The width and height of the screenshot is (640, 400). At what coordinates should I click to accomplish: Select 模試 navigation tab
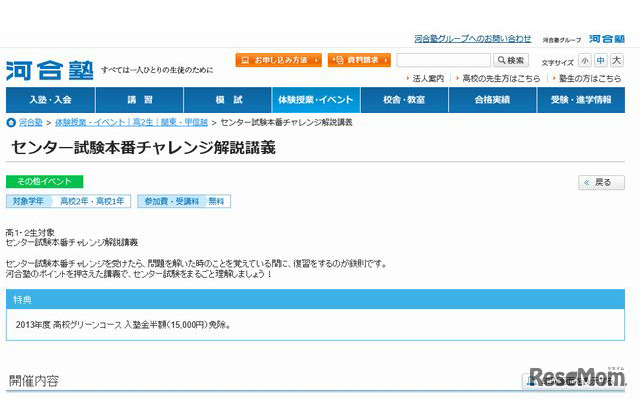click(228, 100)
